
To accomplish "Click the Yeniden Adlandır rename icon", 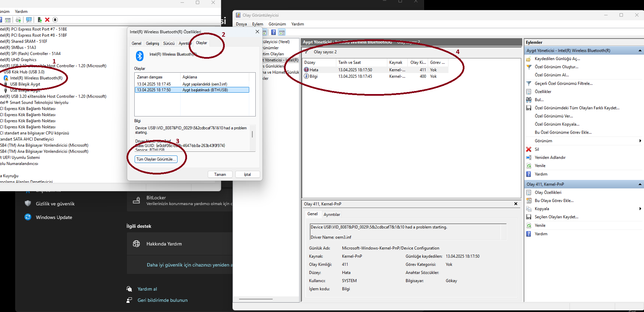I will pyautogui.click(x=529, y=158).
